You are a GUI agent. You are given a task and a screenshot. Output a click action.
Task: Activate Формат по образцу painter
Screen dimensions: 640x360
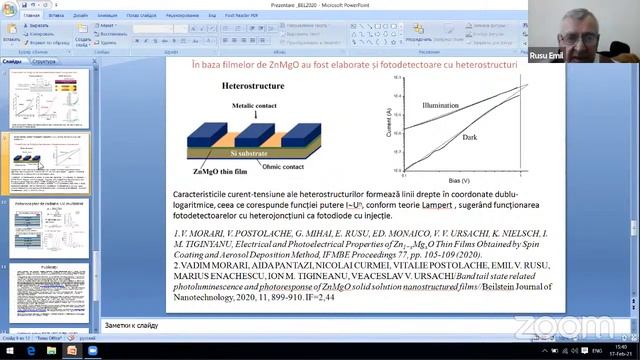46,42
